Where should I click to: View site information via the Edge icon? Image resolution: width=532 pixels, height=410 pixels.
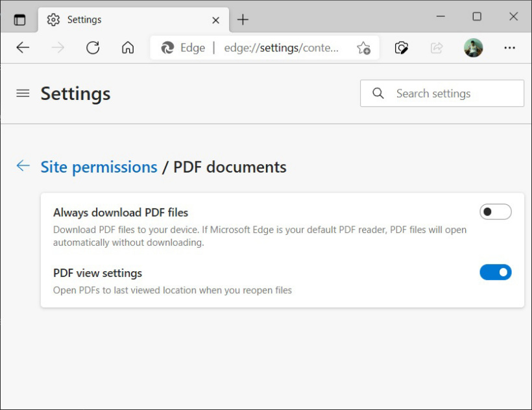point(168,47)
